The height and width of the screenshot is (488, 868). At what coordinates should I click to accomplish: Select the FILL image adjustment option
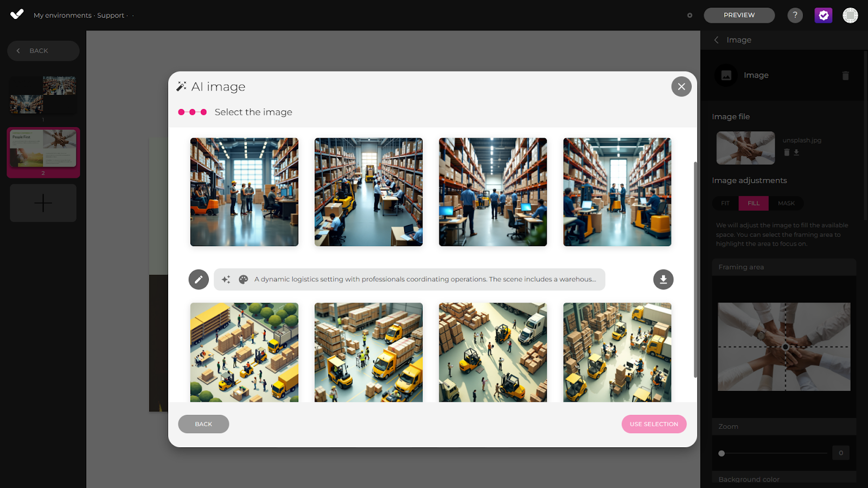tap(754, 203)
